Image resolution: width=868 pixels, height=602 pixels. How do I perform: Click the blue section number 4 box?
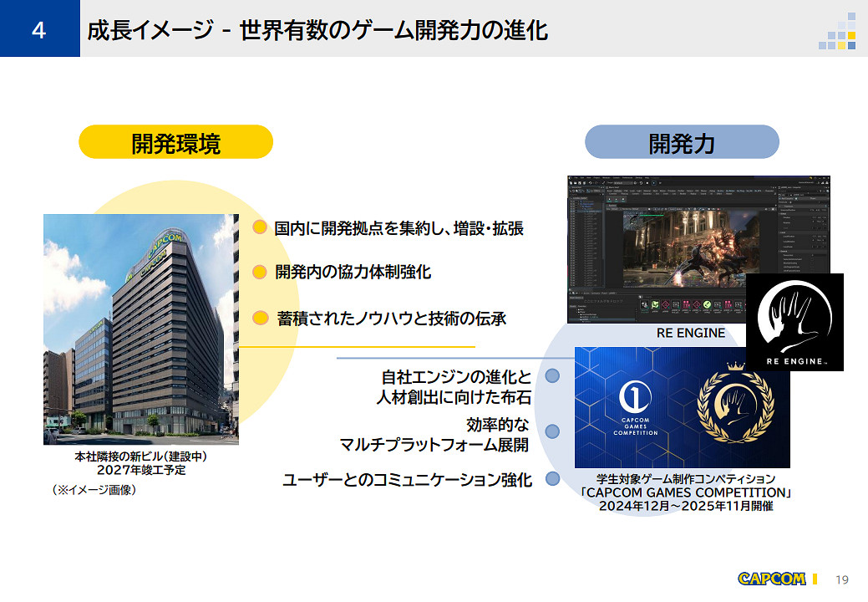[x=39, y=29]
